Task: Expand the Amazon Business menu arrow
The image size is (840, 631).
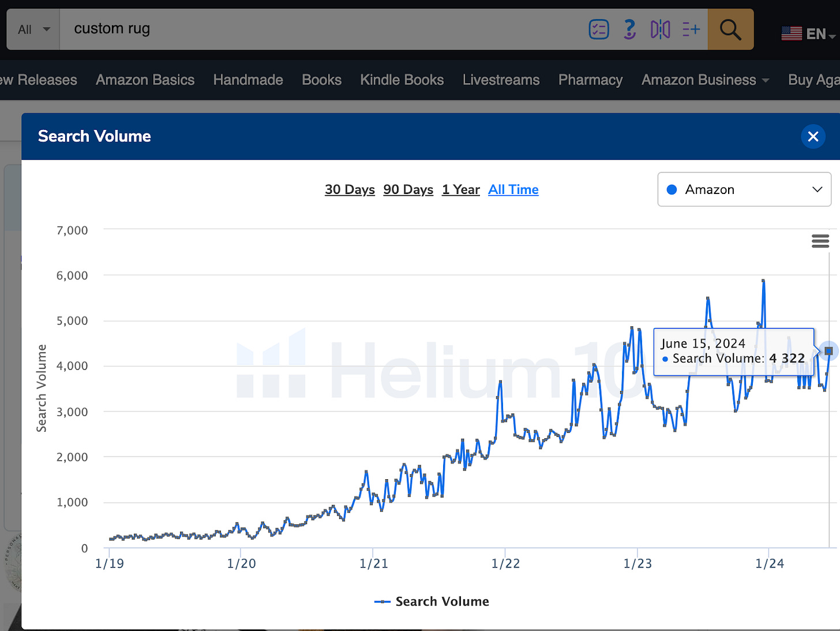Action: coord(766,80)
